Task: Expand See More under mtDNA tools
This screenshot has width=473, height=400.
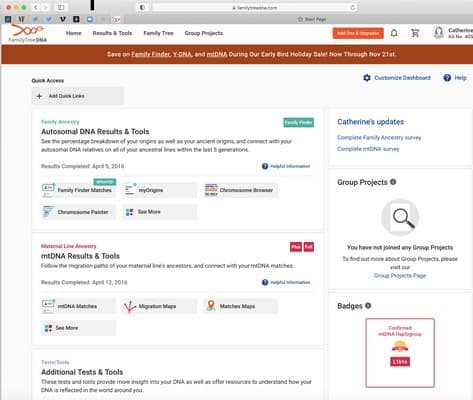Action: 78,328
